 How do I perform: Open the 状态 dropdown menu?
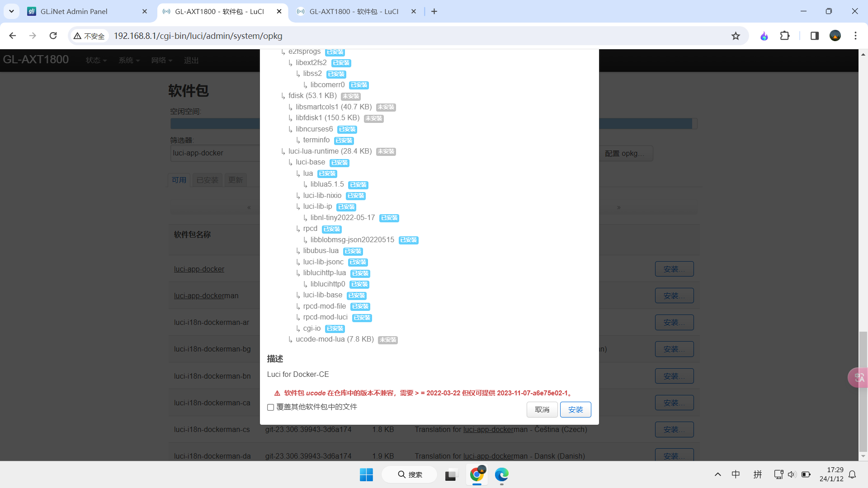(x=96, y=60)
